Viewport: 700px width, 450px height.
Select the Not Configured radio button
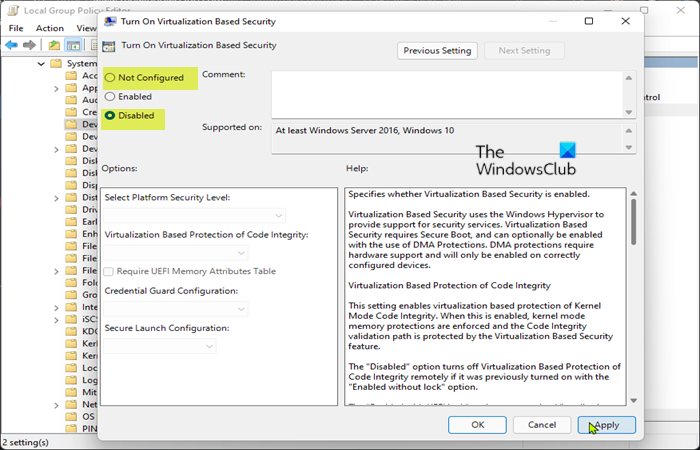110,78
